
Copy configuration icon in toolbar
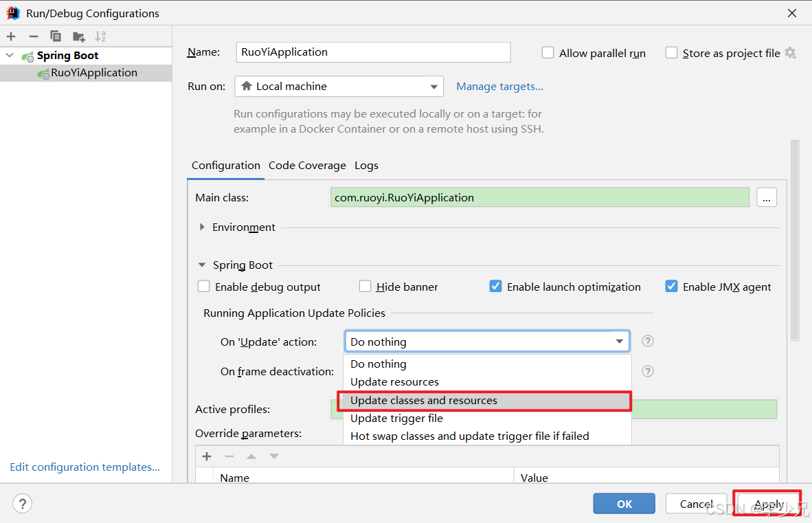(56, 36)
